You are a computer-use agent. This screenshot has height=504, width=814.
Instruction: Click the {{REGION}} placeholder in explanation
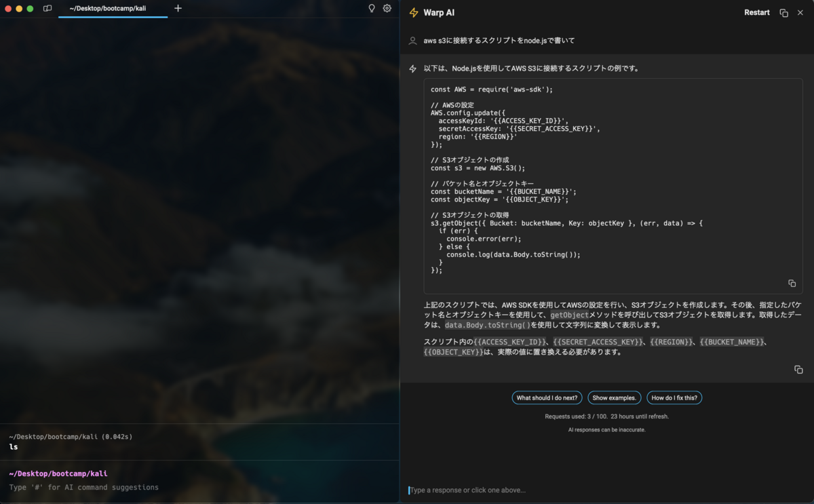[x=672, y=342]
